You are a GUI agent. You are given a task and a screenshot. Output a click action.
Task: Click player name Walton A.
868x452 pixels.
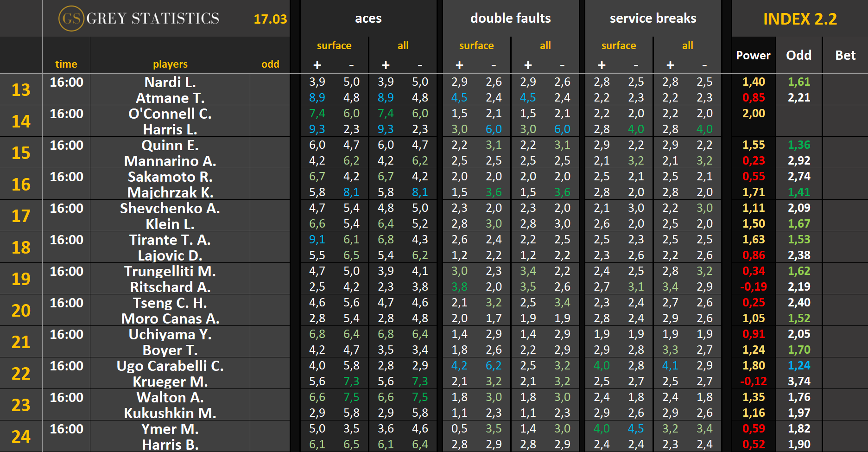point(170,397)
